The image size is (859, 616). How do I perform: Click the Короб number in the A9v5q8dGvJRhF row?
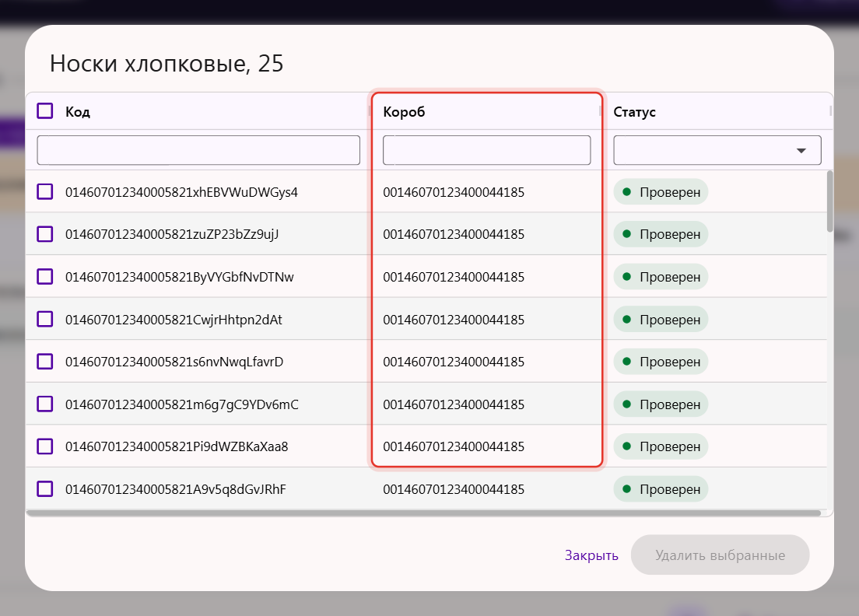454,489
